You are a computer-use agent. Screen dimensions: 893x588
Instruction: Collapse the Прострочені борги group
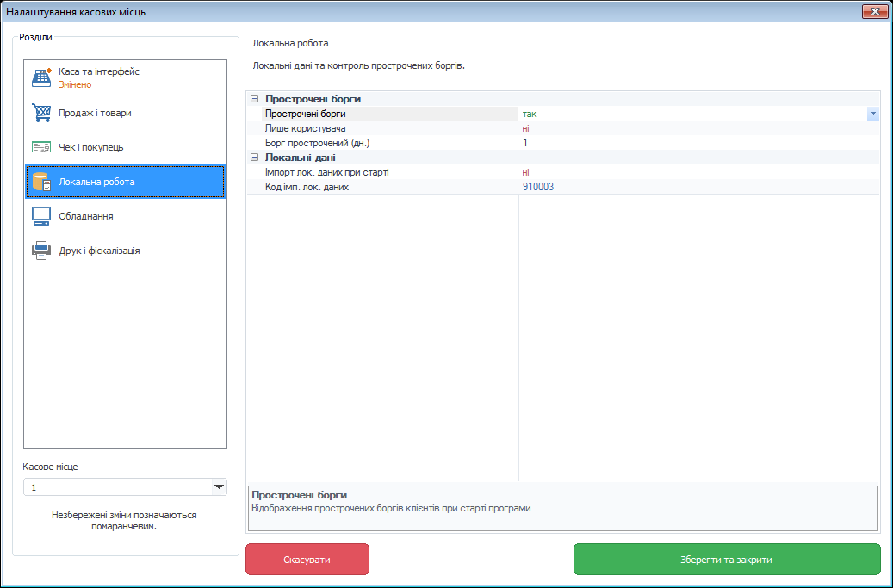(x=255, y=98)
